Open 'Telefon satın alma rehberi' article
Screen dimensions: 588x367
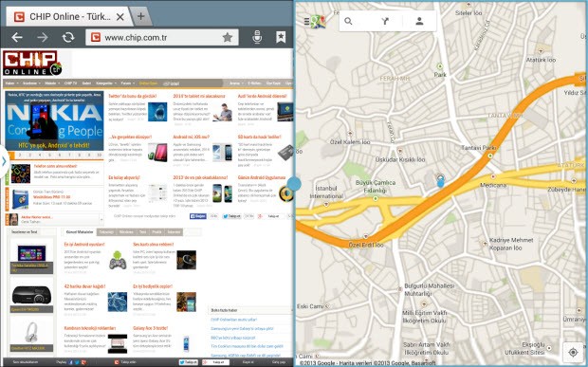[56, 166]
